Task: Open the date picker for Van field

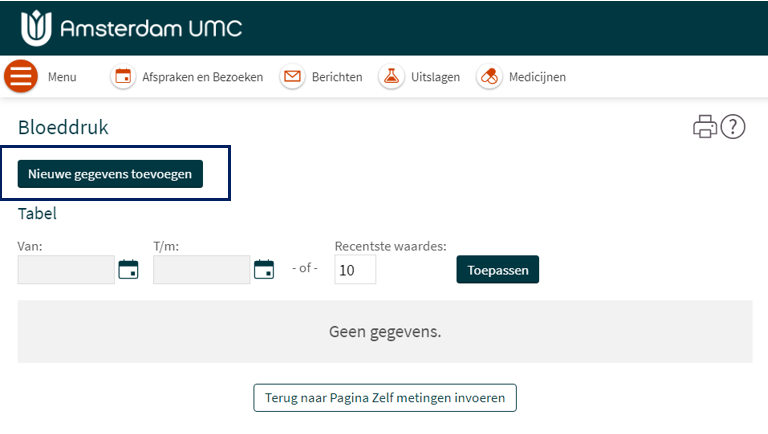Action: 128,269
